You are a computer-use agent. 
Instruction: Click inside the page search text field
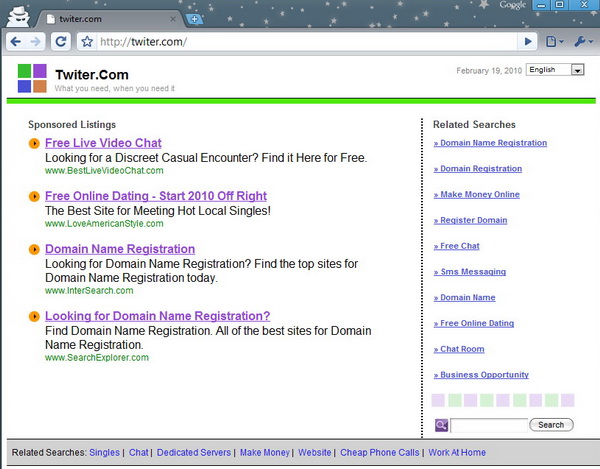(x=488, y=425)
